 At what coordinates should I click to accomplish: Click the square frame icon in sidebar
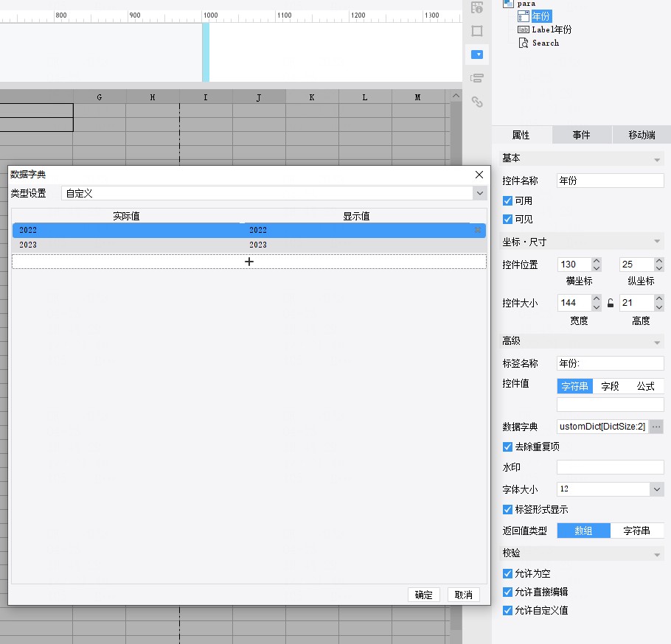click(x=477, y=31)
